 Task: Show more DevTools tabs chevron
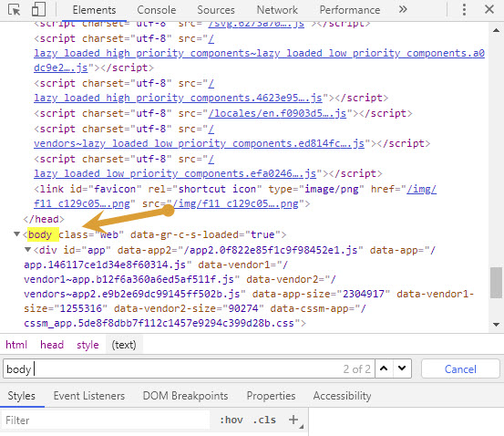click(403, 9)
